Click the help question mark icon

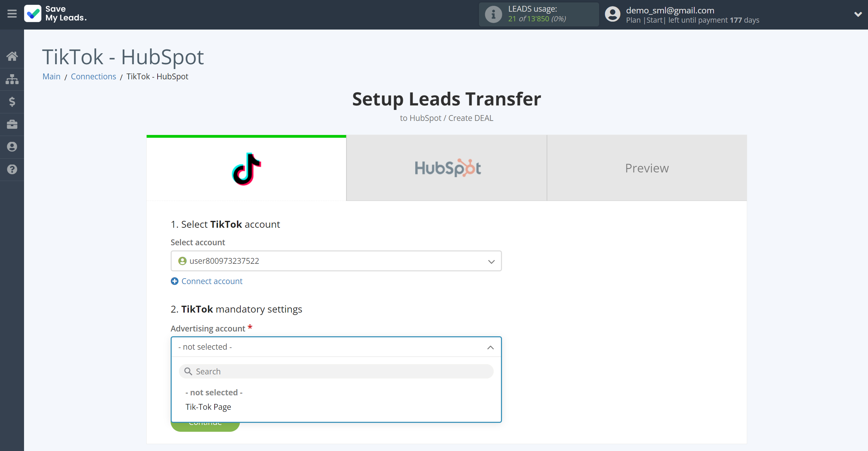coord(12,169)
